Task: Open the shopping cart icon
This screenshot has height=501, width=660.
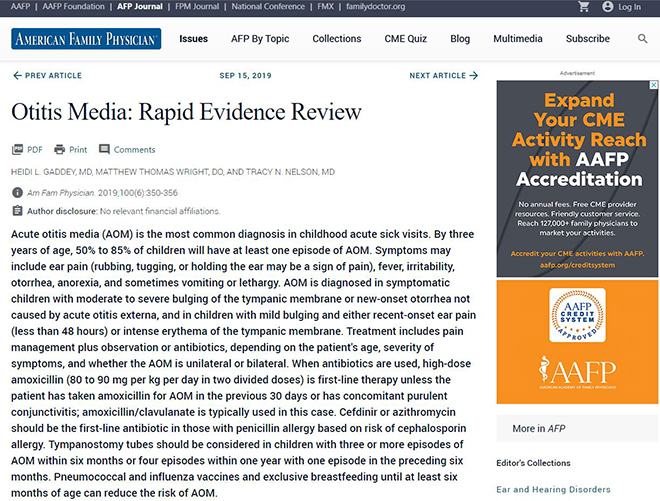Action: (583, 7)
